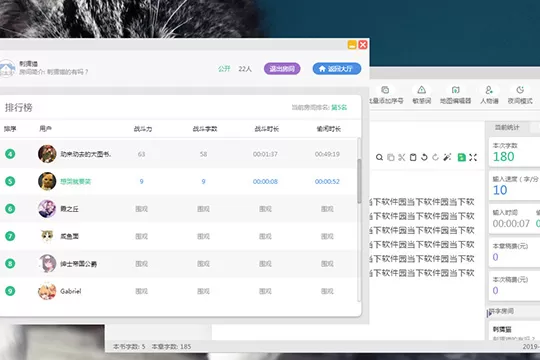The height and width of the screenshot is (360, 540).
Task: Click the purple 退出房间 button
Action: 282,69
